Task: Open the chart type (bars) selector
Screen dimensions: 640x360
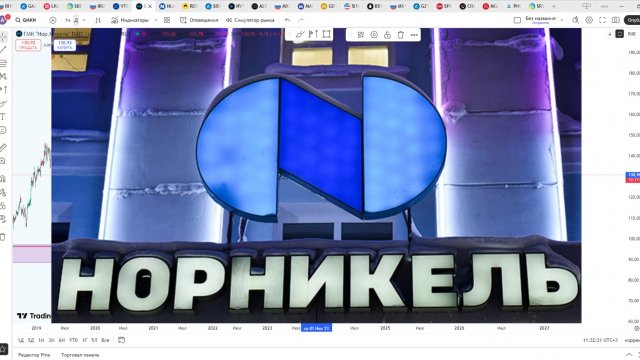Action: 98,20
